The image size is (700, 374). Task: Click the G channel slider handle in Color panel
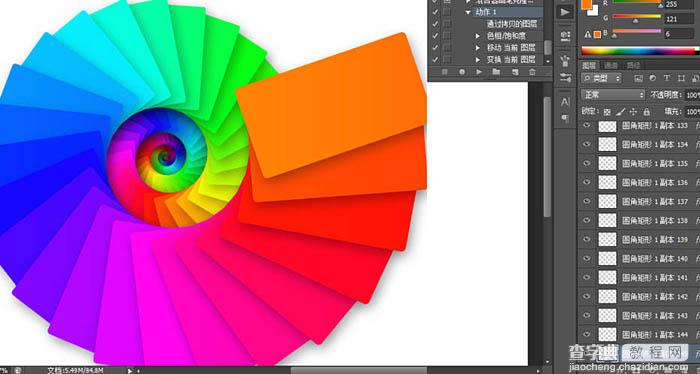tap(635, 21)
